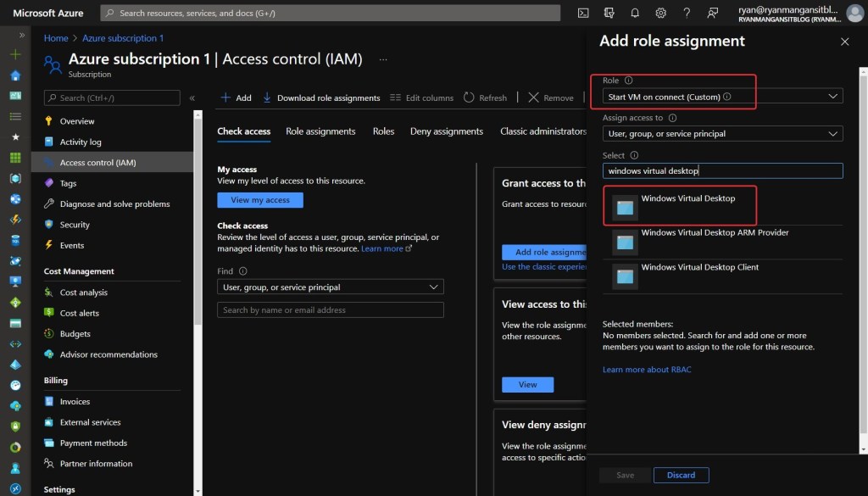Open the Feedback icon in top bar
The image size is (868, 496).
pos(712,13)
